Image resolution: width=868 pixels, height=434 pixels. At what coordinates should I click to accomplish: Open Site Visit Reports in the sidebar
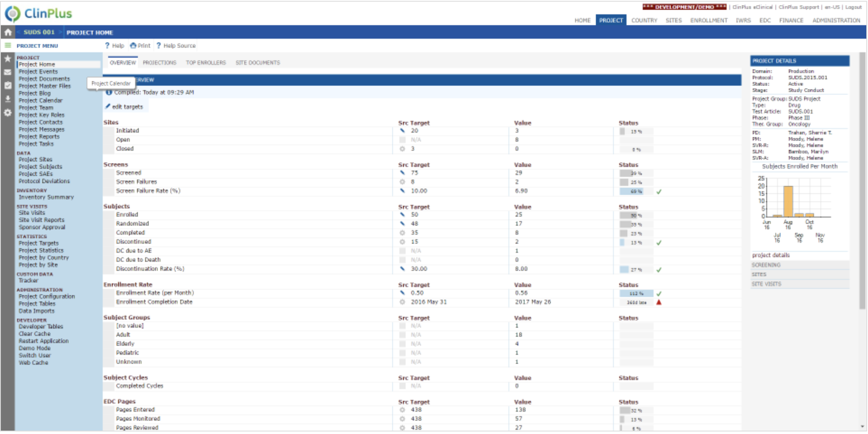(x=42, y=220)
